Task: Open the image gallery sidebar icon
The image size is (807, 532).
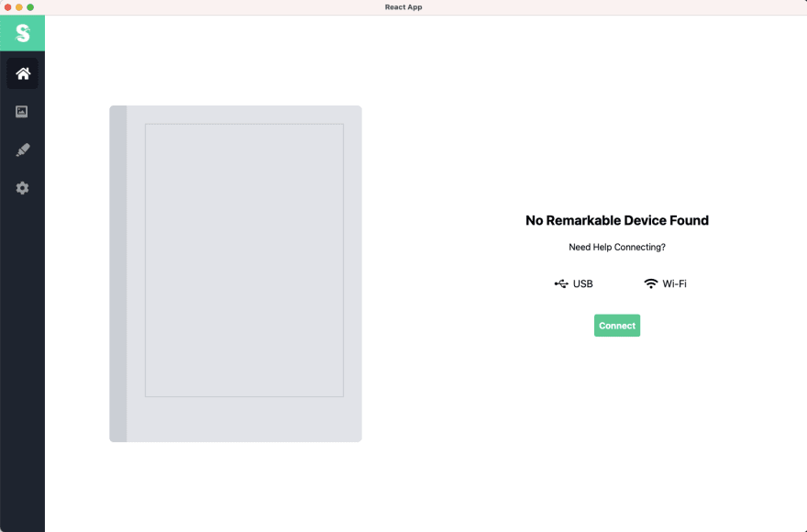Action: pyautogui.click(x=22, y=111)
